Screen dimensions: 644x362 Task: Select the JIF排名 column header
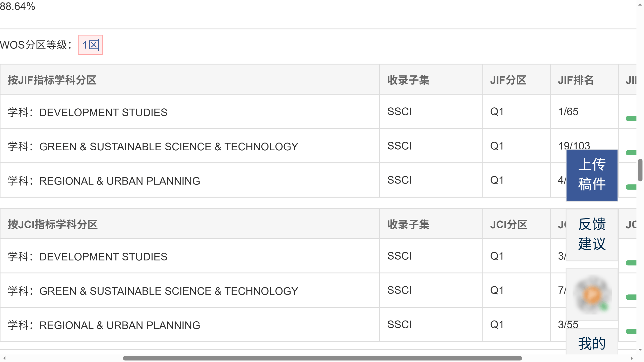[576, 80]
